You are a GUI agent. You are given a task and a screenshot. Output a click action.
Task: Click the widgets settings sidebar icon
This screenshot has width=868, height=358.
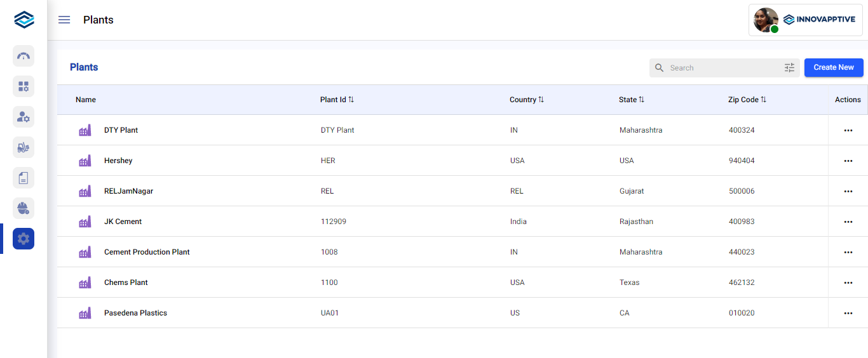click(24, 86)
